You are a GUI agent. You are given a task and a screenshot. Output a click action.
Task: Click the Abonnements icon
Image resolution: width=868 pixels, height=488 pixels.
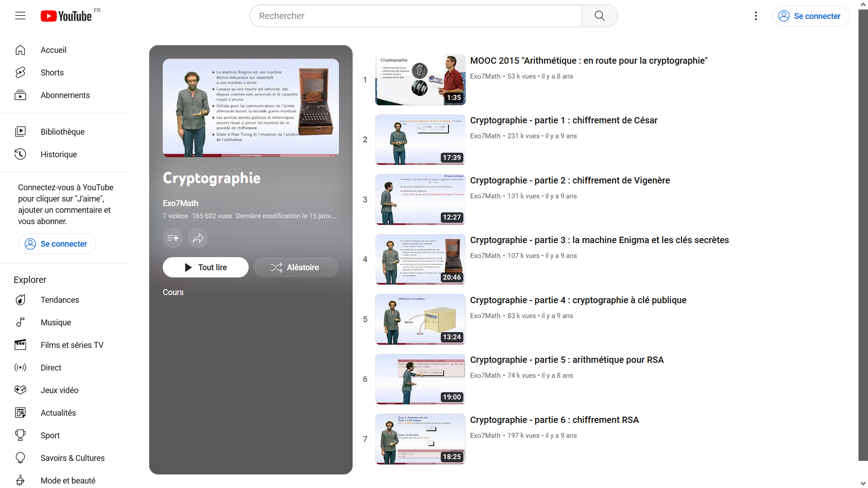20,95
